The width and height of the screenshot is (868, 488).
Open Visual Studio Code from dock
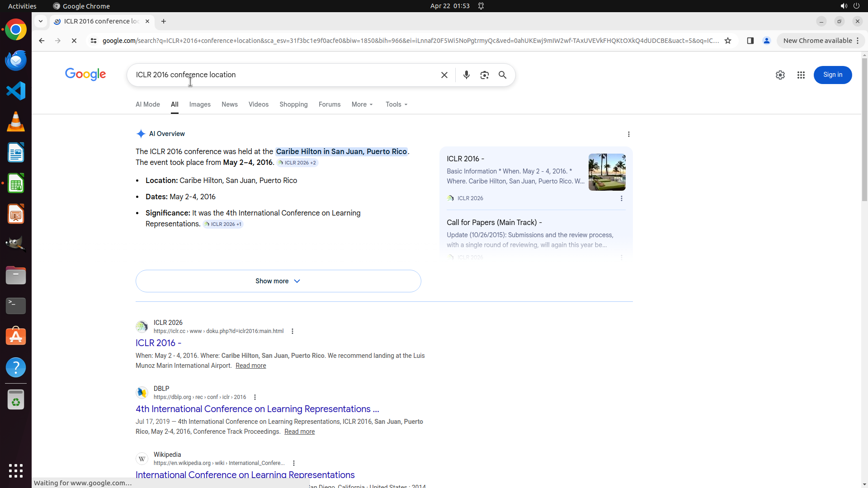[16, 91]
